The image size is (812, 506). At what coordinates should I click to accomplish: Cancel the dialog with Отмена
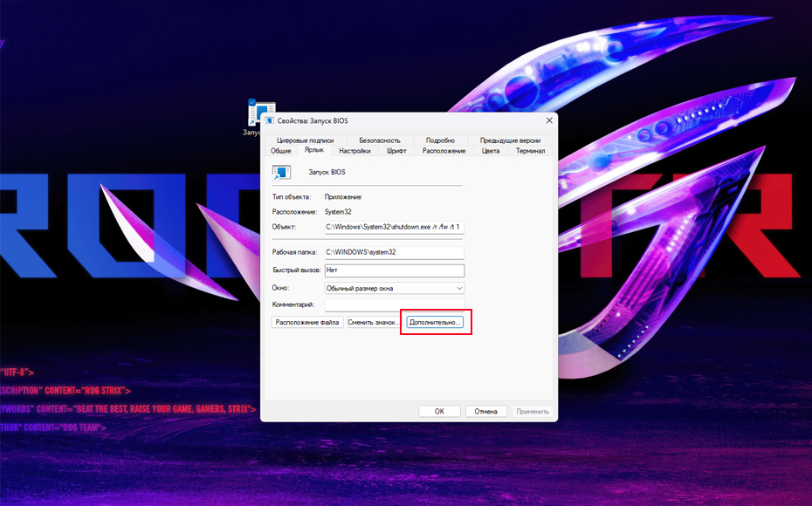(485, 411)
